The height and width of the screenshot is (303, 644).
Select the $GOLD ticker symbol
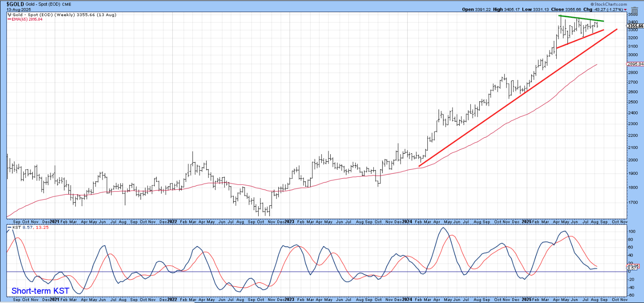point(15,4)
